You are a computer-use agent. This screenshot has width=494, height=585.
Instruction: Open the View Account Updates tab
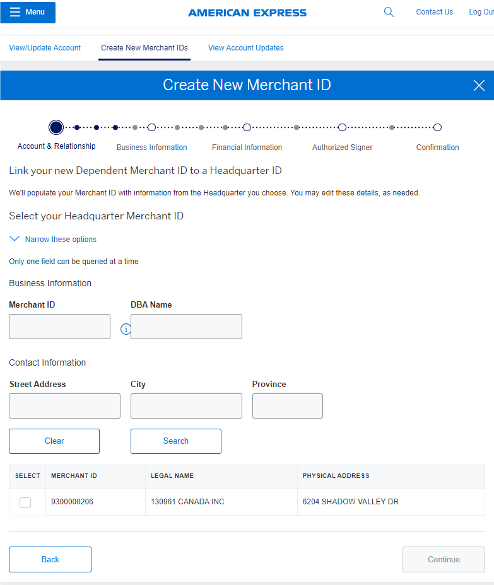[246, 48]
